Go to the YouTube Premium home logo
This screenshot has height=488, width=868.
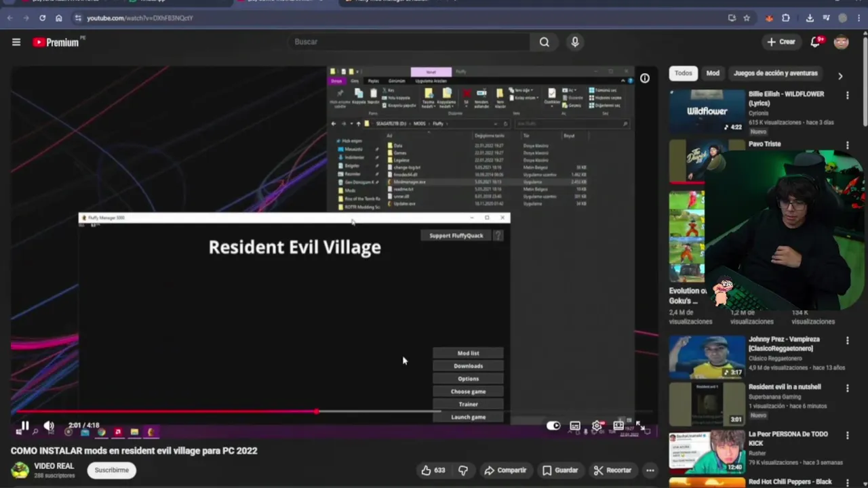pyautogui.click(x=56, y=42)
